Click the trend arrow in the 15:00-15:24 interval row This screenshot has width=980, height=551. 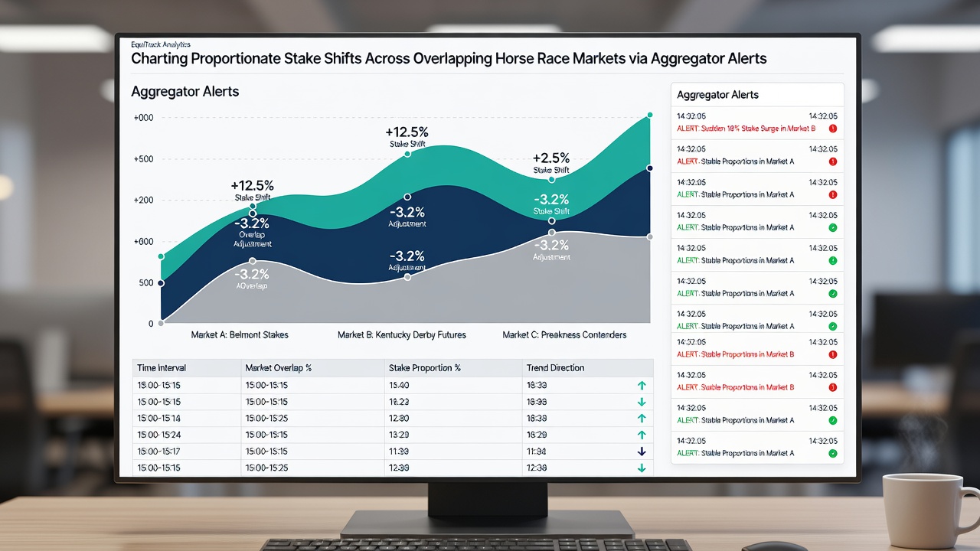642,435
